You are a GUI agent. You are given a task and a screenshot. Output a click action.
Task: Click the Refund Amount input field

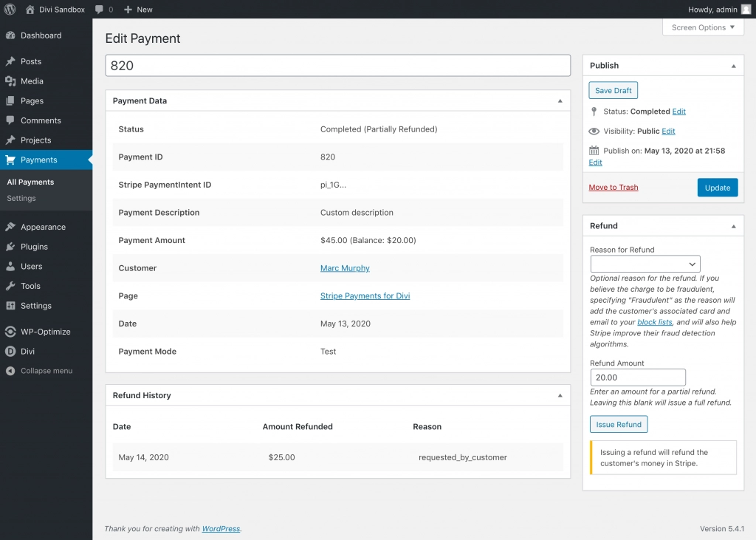(x=638, y=377)
